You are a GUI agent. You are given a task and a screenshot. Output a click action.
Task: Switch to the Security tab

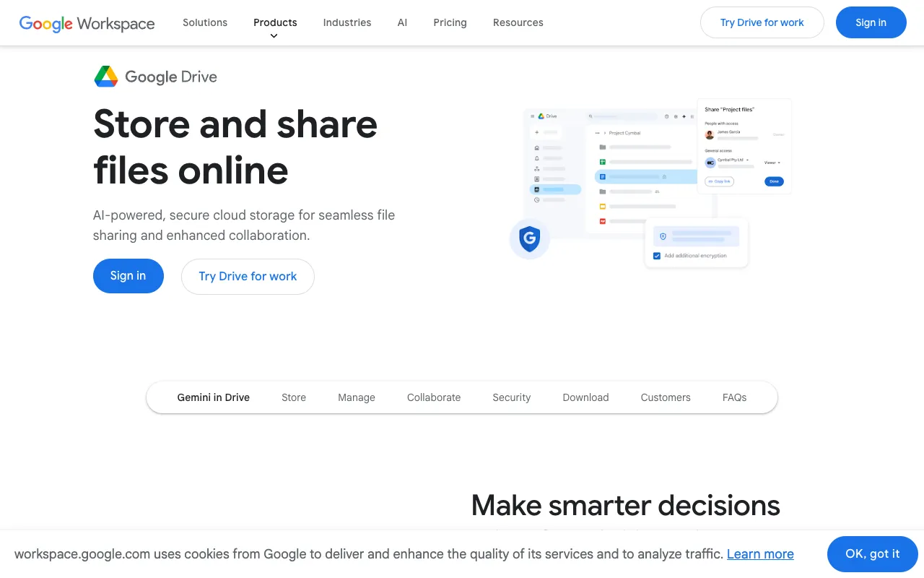(511, 397)
